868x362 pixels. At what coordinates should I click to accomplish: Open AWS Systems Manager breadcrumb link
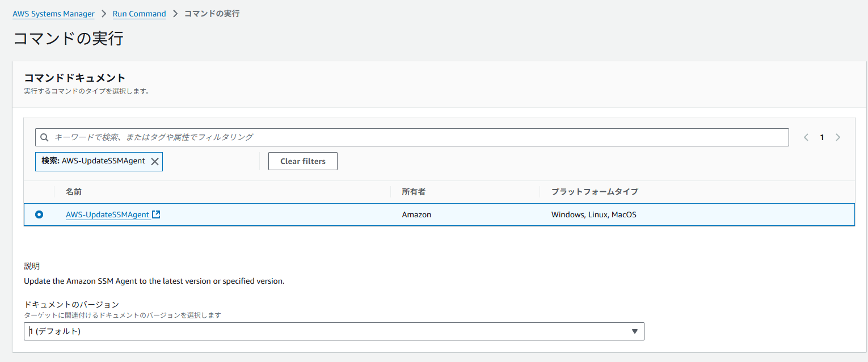pos(53,14)
